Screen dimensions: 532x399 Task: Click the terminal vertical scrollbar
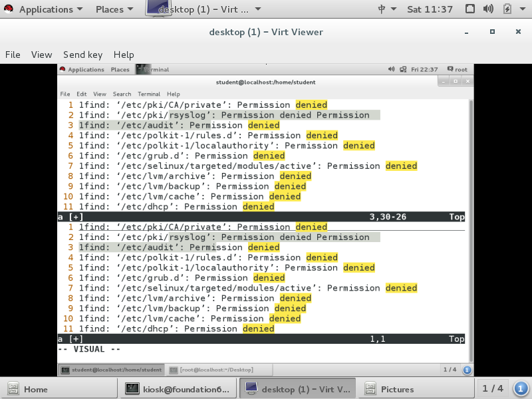(471, 231)
